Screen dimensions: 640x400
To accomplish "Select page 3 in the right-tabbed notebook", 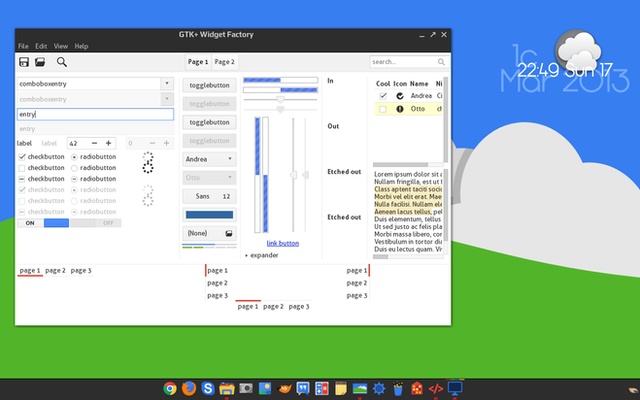I will (x=357, y=296).
